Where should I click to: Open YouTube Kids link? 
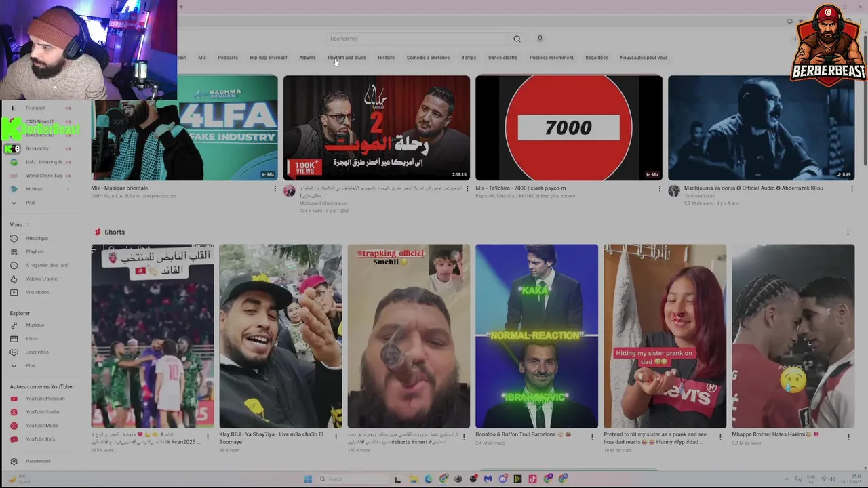(40, 439)
